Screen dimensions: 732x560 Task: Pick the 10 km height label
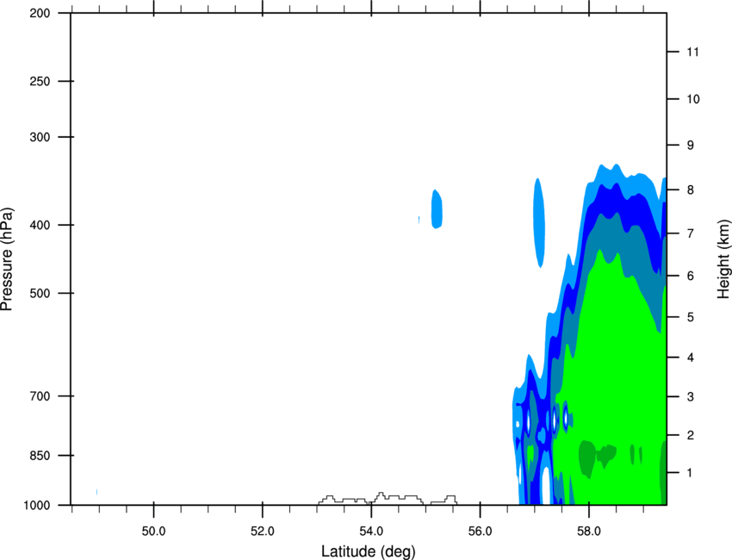(692, 99)
